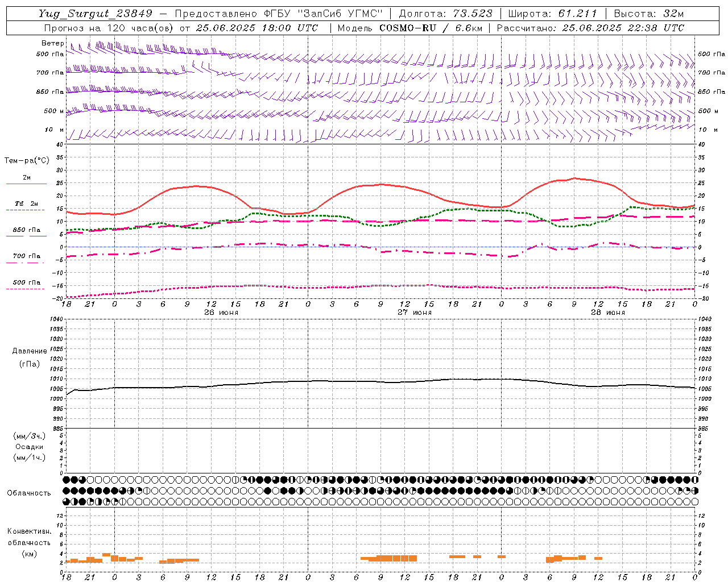Click the Td 2м legend entry

(26, 203)
